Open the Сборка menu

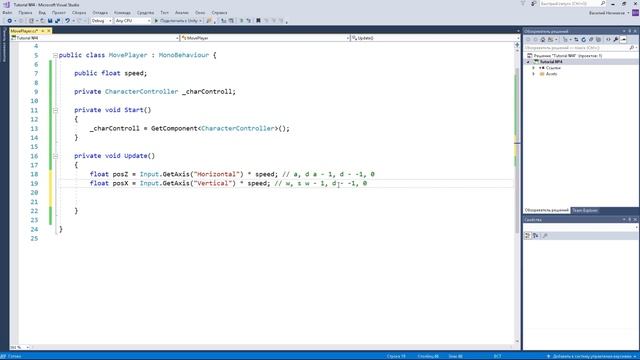click(79, 13)
